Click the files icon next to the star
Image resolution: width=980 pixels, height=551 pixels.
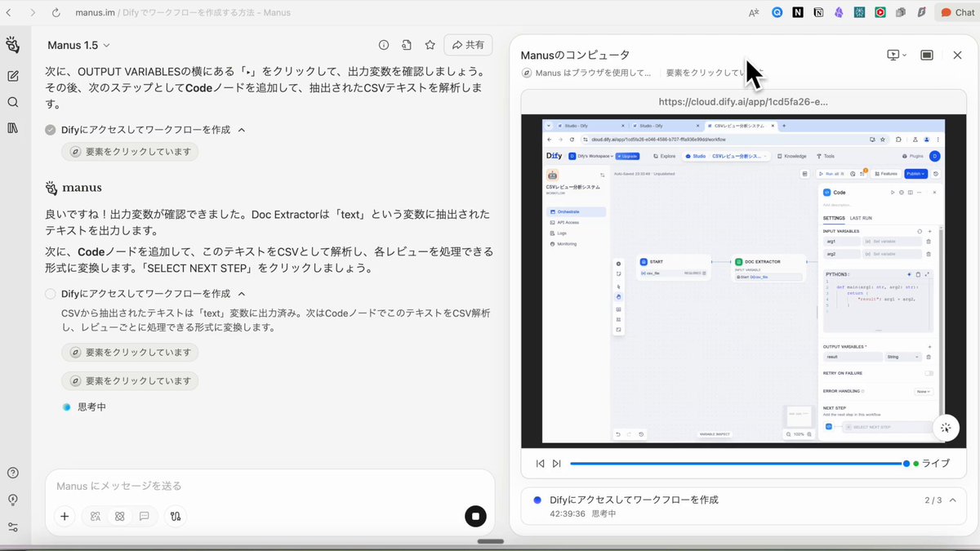(x=407, y=45)
